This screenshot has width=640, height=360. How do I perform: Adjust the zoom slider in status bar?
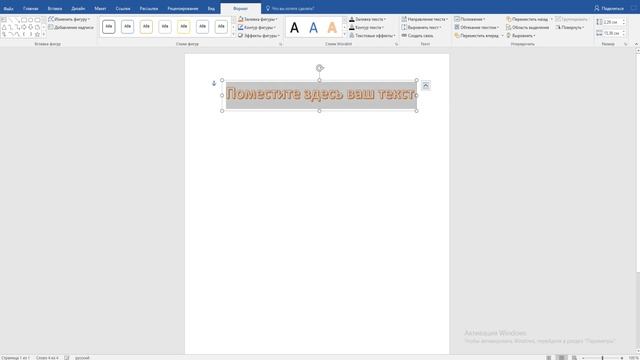click(x=602, y=358)
